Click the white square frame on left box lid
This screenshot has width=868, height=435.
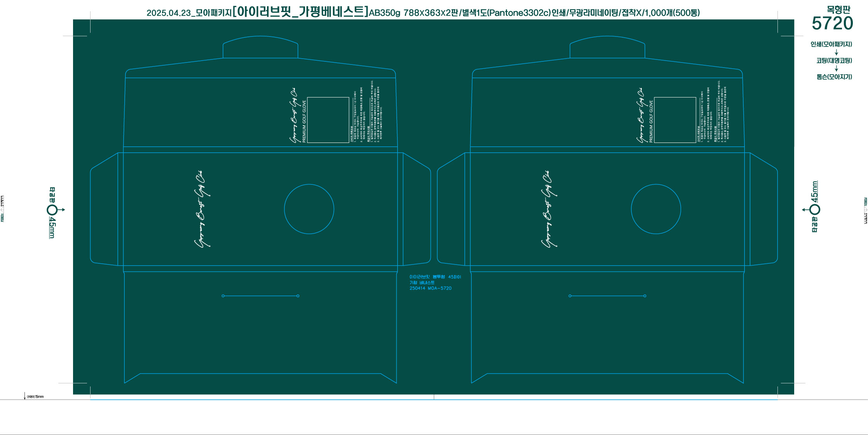(328, 120)
